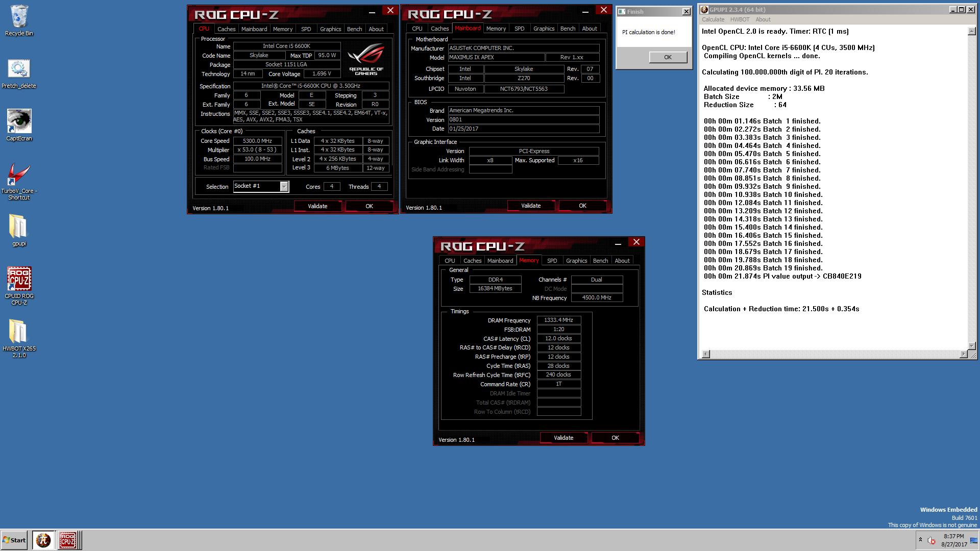Open the About menu in GPUPI
The image size is (980, 551).
tap(763, 19)
